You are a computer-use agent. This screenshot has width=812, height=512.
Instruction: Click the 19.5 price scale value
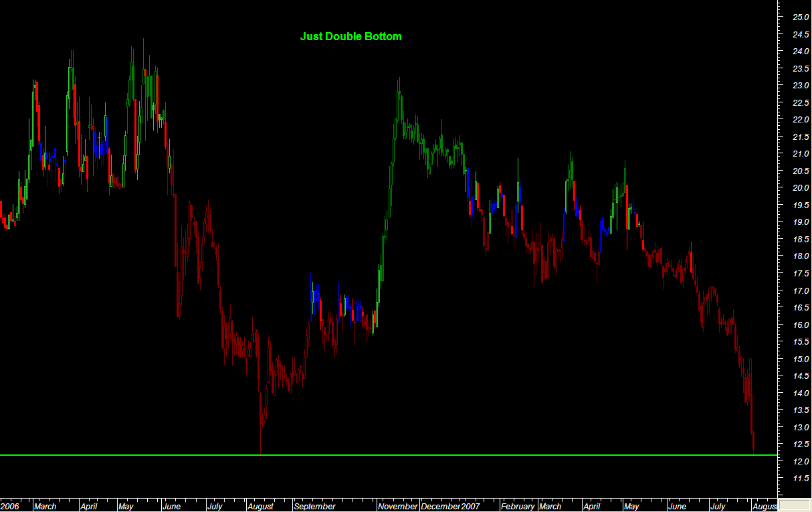pyautogui.click(x=801, y=205)
